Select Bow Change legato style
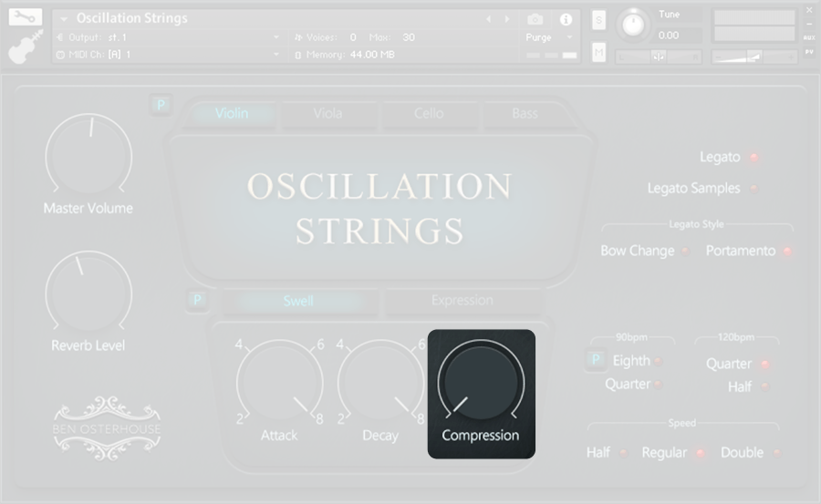The image size is (821, 504). point(685,252)
